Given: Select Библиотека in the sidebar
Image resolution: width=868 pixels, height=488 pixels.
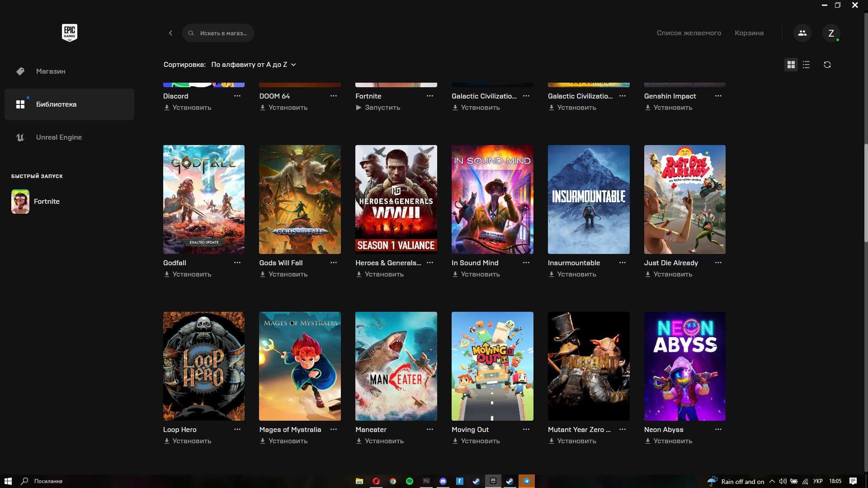Looking at the screenshot, I should (69, 104).
